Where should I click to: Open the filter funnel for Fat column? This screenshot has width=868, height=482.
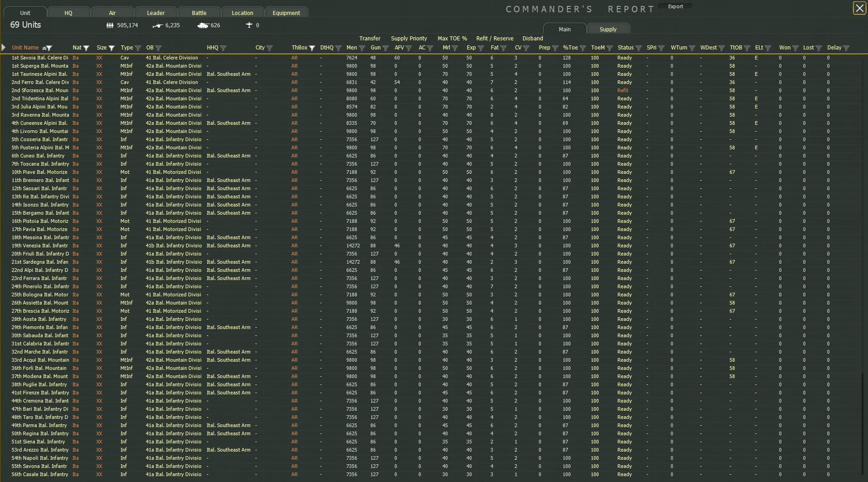click(x=503, y=48)
